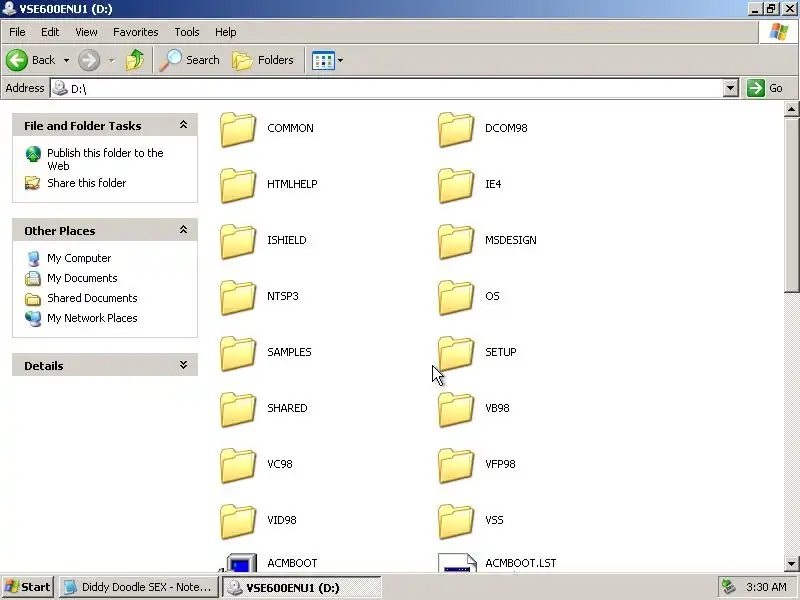Collapse the Other Places panel

click(183, 230)
